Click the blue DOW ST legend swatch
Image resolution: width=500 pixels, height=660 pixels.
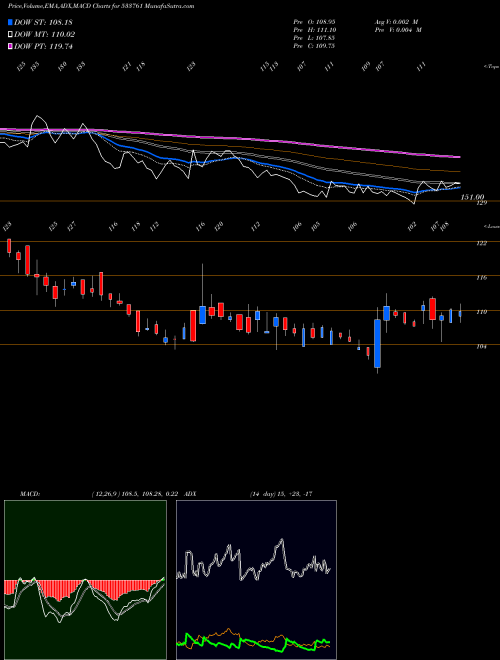point(10,22)
